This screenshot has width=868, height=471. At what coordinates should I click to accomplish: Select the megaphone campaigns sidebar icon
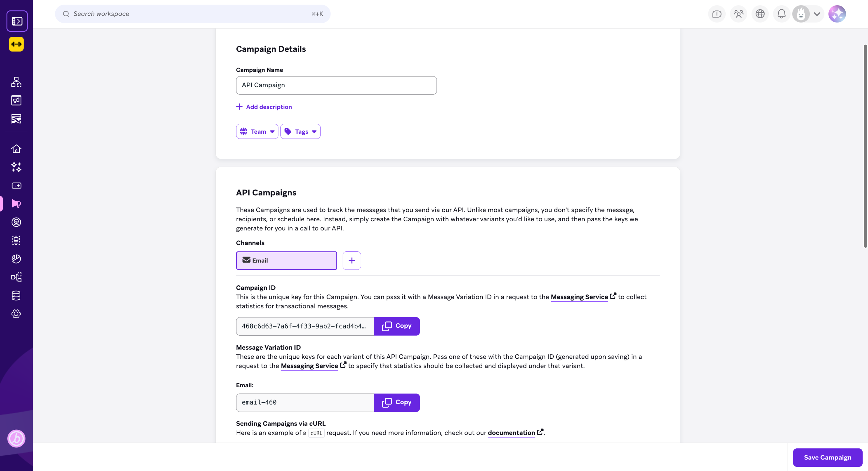pyautogui.click(x=16, y=204)
